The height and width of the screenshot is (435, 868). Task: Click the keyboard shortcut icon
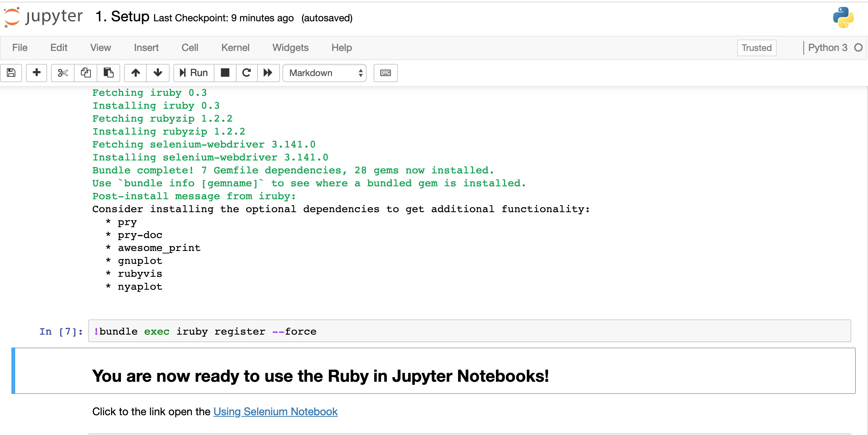(386, 73)
